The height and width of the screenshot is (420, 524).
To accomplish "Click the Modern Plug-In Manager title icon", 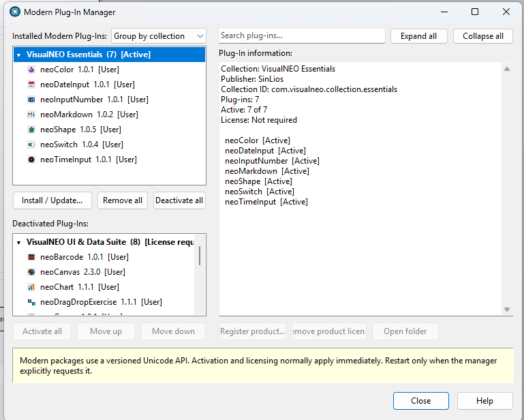I will 15,12.
